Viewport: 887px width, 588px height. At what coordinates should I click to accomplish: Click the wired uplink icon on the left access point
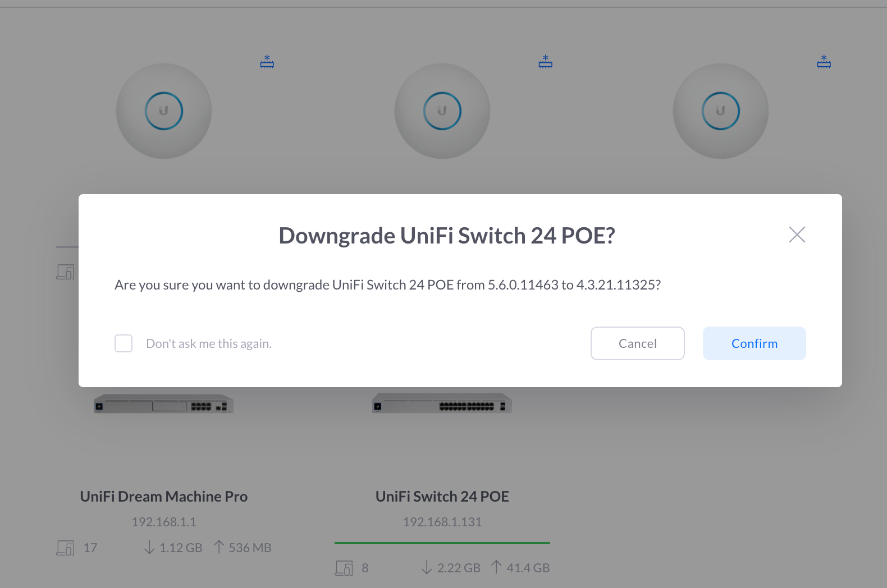[267, 62]
